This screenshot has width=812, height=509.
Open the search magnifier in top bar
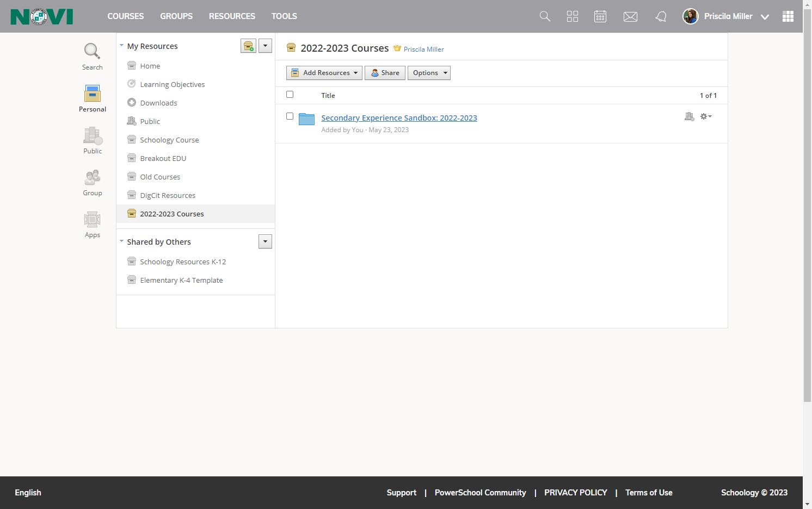coord(545,16)
